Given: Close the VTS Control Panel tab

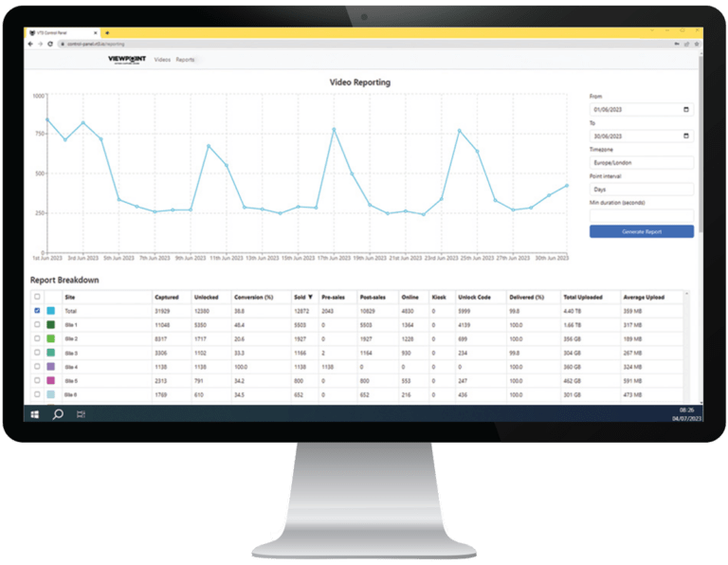Looking at the screenshot, I should 95,33.
